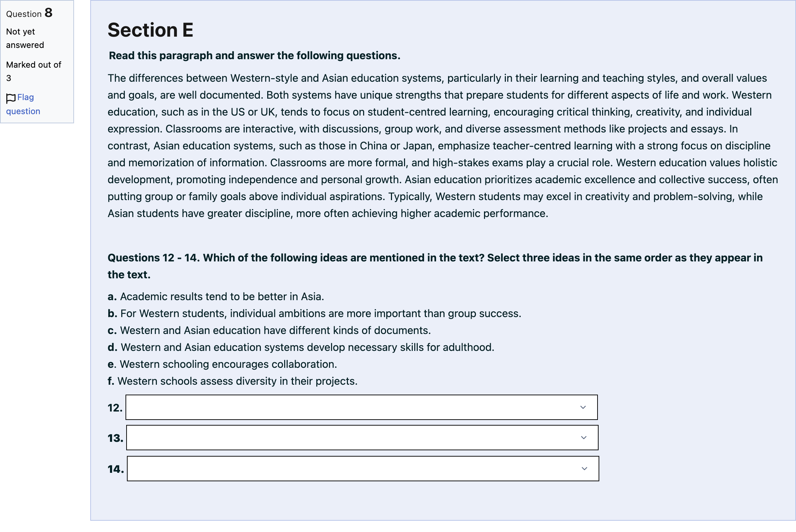This screenshot has width=796, height=532.
Task: Click the Section E heading
Action: point(151,30)
